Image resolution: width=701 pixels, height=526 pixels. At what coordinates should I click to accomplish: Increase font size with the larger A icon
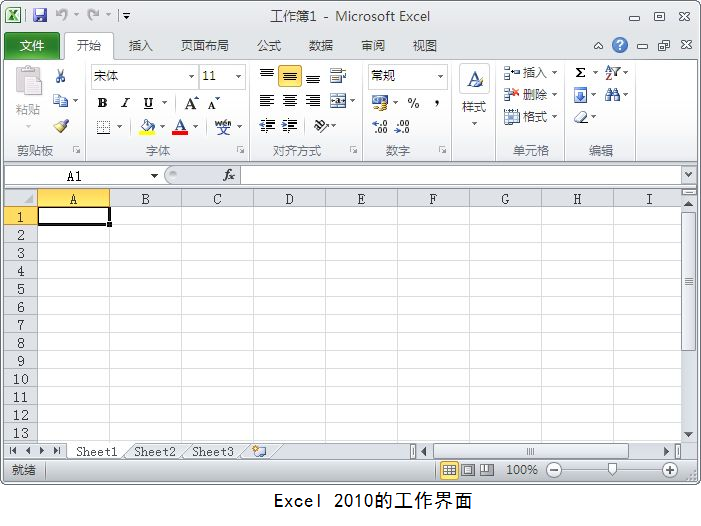click(191, 103)
